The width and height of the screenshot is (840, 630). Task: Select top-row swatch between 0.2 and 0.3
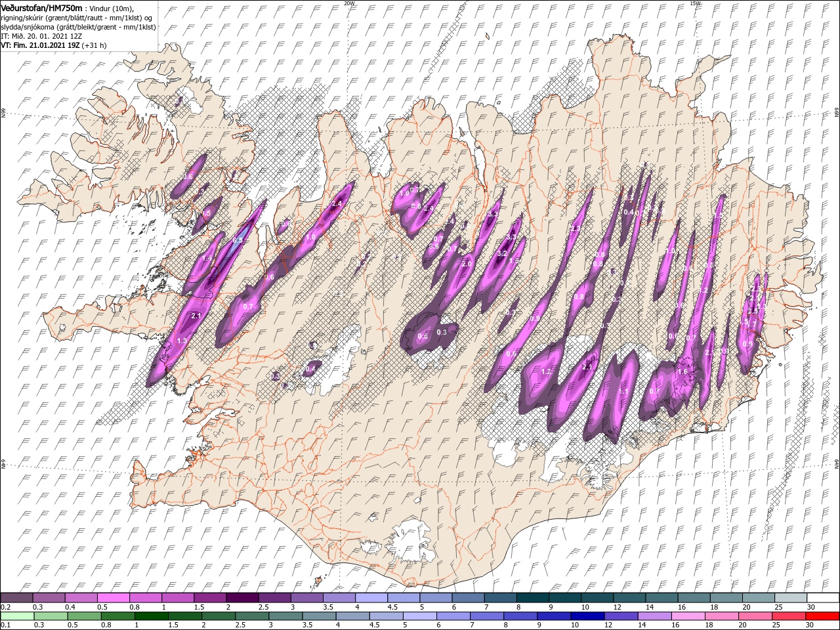[x=16, y=598]
